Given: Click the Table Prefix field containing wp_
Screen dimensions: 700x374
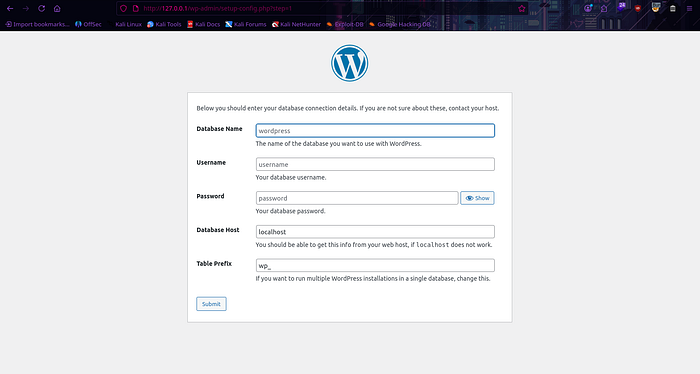Looking at the screenshot, I should click(375, 265).
